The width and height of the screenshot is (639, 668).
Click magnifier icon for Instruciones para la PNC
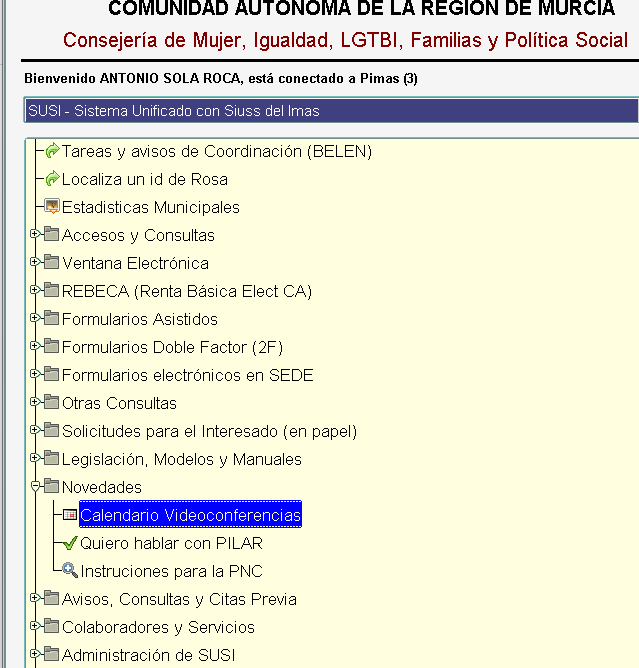click(x=70, y=572)
